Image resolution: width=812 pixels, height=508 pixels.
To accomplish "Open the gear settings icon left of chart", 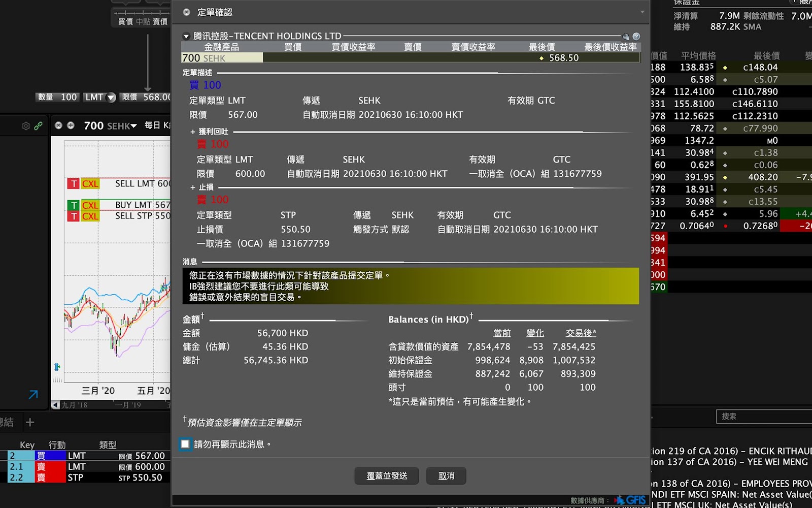I will 26,126.
